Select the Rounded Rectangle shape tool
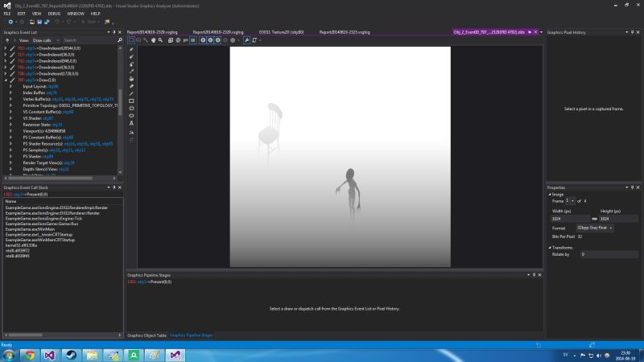This screenshot has width=644, height=362. click(x=131, y=109)
